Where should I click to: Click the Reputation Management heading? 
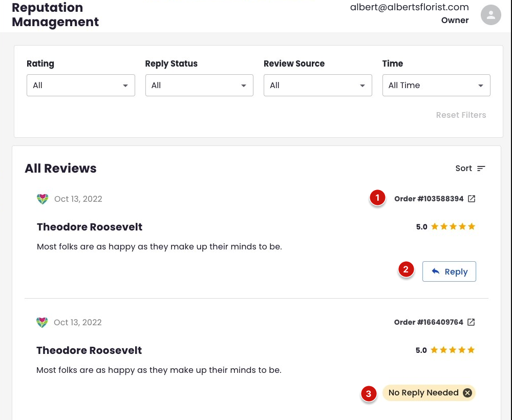[x=55, y=15]
